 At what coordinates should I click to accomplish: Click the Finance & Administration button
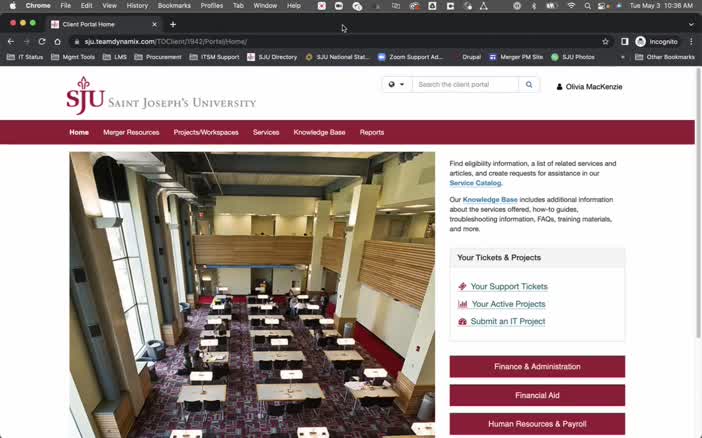[537, 367]
